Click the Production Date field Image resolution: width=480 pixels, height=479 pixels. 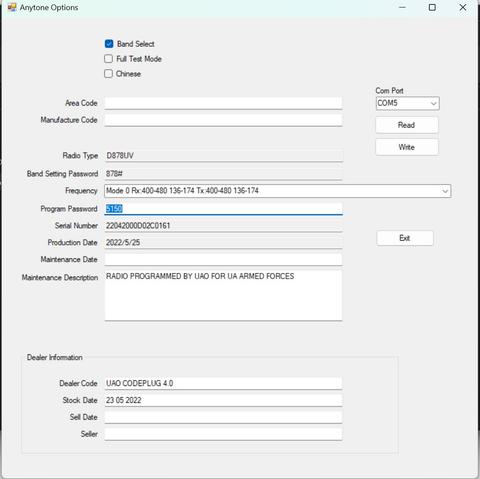tap(223, 242)
